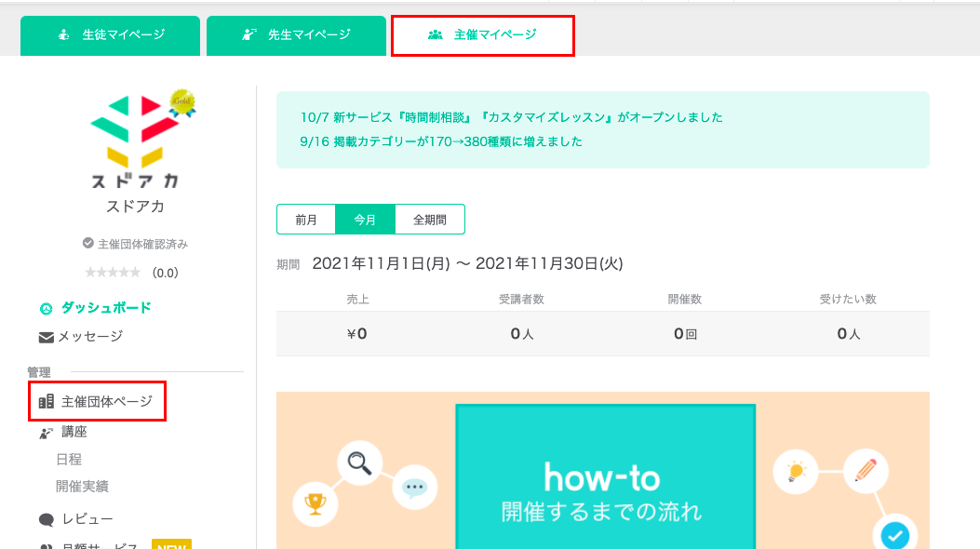980x549 pixels.
Task: Click the chat dots icon on the banner
Action: 414,488
